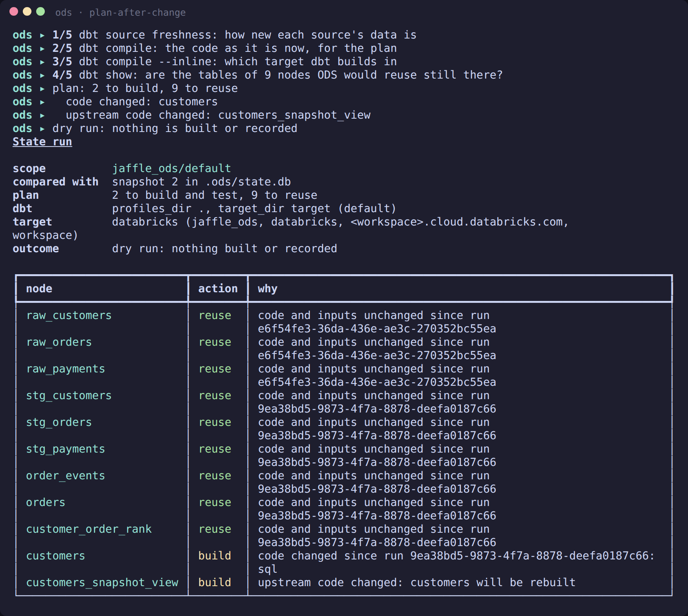
Task: Select the raw_customers node name
Action: tap(69, 315)
